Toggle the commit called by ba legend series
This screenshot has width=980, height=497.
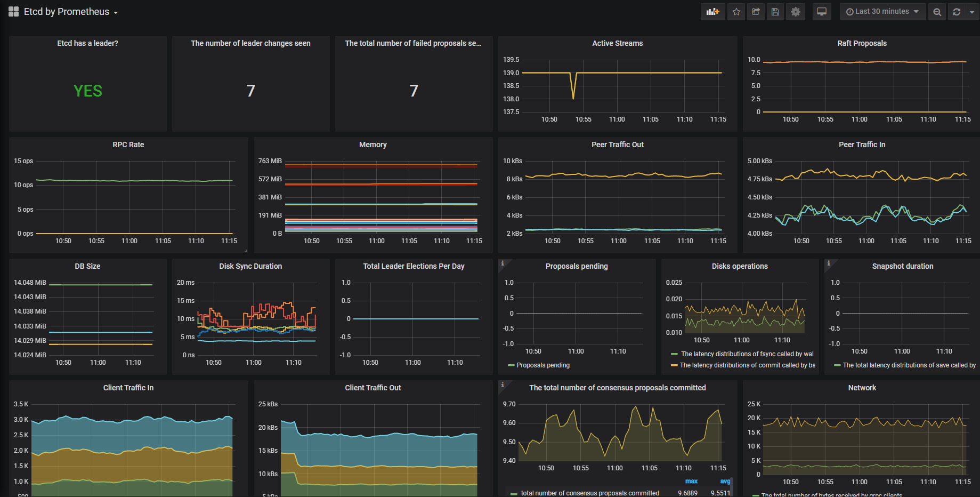tap(747, 365)
